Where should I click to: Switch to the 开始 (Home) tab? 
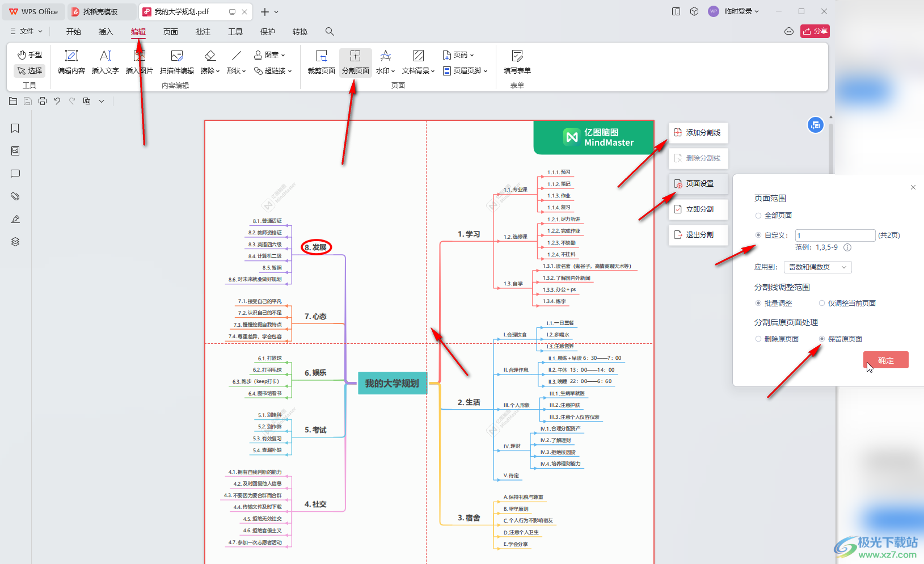point(74,32)
